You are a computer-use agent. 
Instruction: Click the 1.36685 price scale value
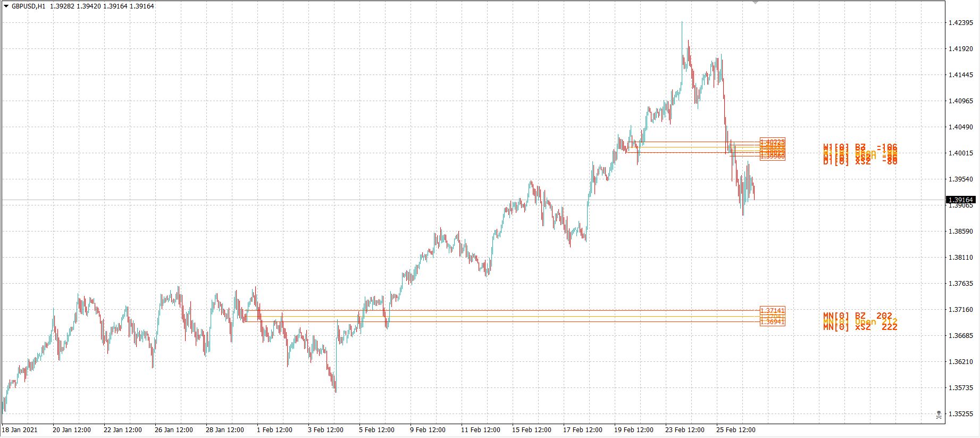[961, 336]
